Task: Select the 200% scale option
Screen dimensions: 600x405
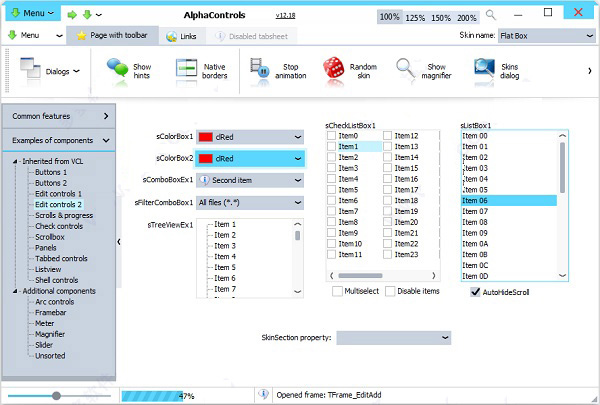Action: 466,18
